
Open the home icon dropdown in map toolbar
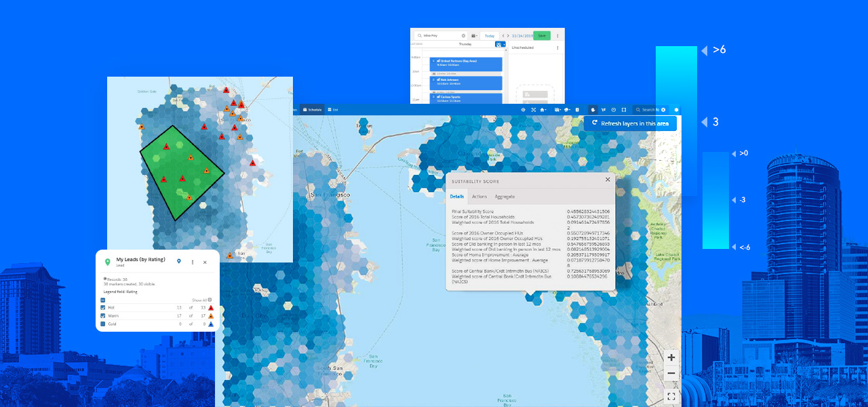pyautogui.click(x=543, y=110)
